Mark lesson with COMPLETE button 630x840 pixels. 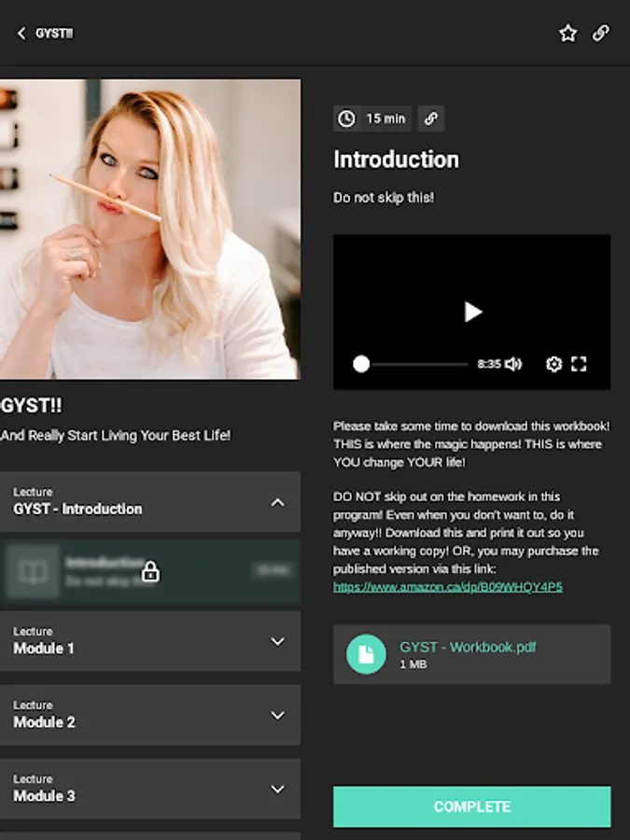(x=472, y=806)
